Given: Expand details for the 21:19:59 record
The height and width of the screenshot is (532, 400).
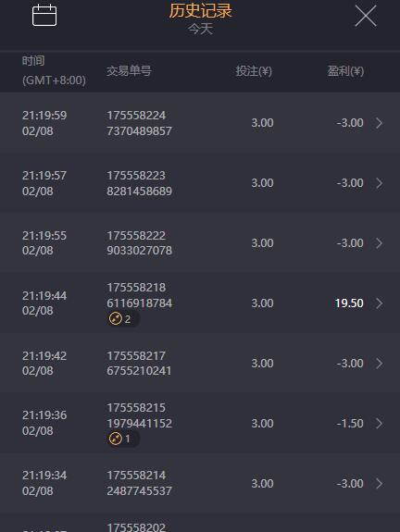Looking at the screenshot, I should (x=380, y=123).
